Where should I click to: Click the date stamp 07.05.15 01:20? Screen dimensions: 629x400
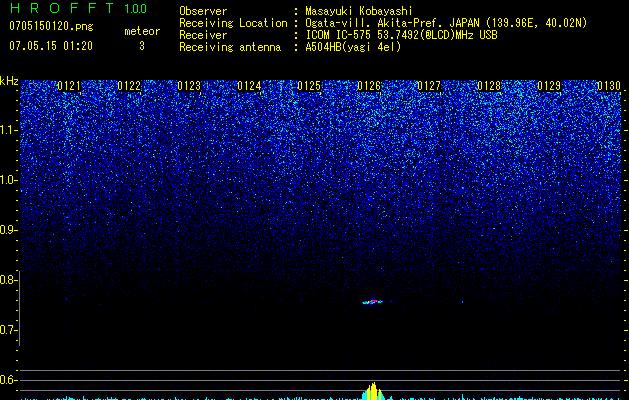click(51, 46)
